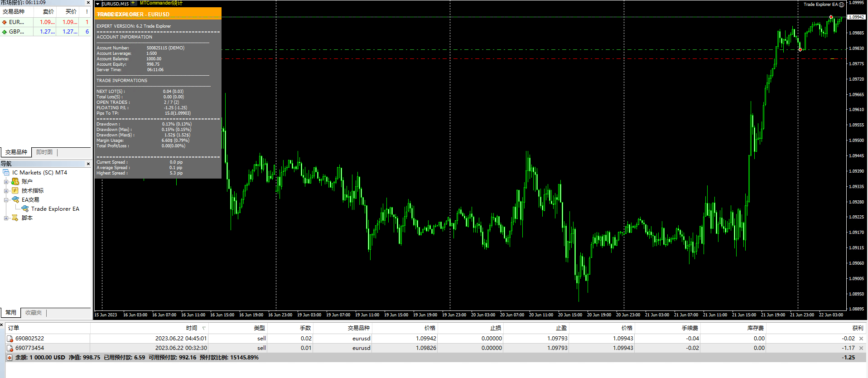Click the GBP up-arrow icon in Market Watch
This screenshot has height=378, width=868.
point(5,32)
